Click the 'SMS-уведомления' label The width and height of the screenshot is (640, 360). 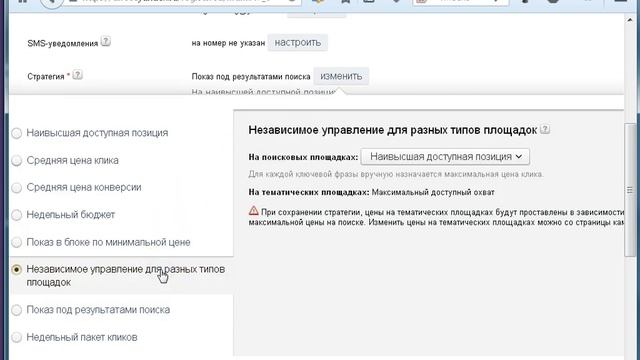62,44
